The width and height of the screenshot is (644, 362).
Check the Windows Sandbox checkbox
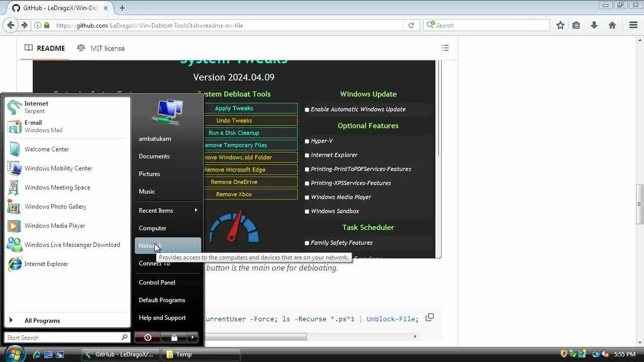tap(307, 212)
